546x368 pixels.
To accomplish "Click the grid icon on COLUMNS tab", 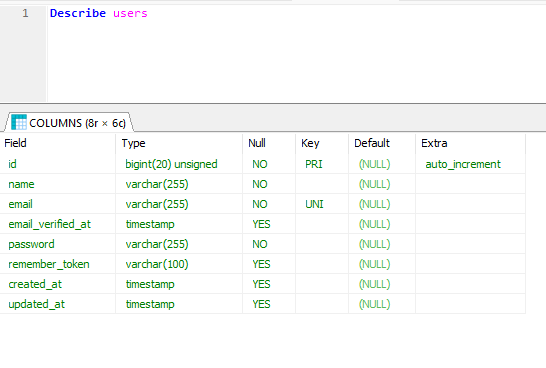I will click(x=19, y=123).
